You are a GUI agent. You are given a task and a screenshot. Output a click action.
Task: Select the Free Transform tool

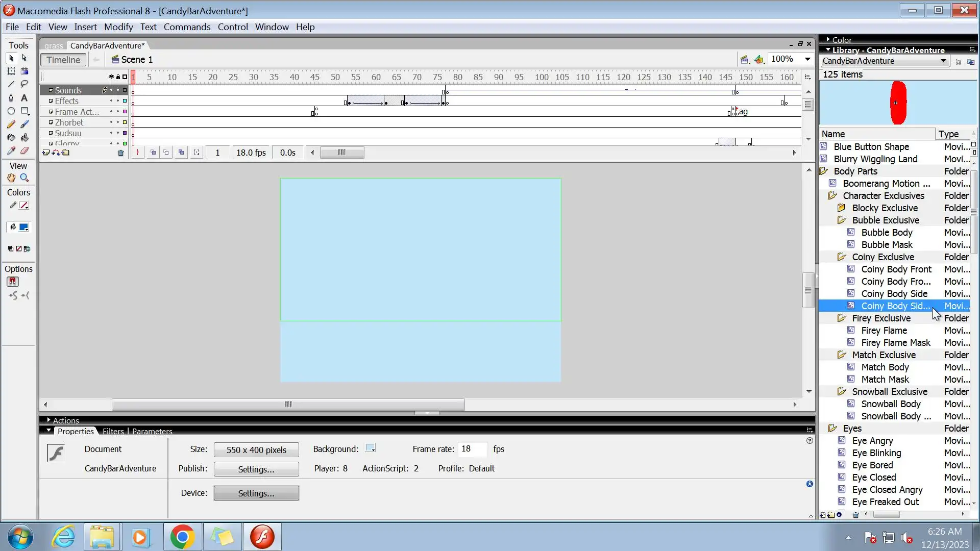(x=11, y=71)
